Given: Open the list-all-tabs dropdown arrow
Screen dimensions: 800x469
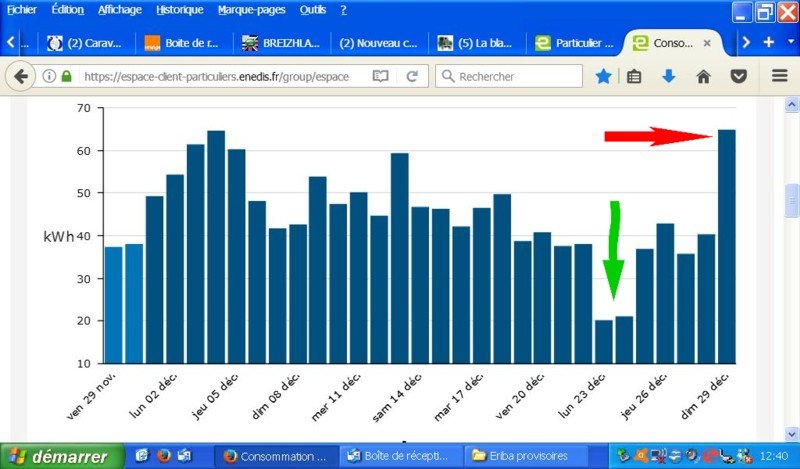Looking at the screenshot, I should [x=790, y=42].
